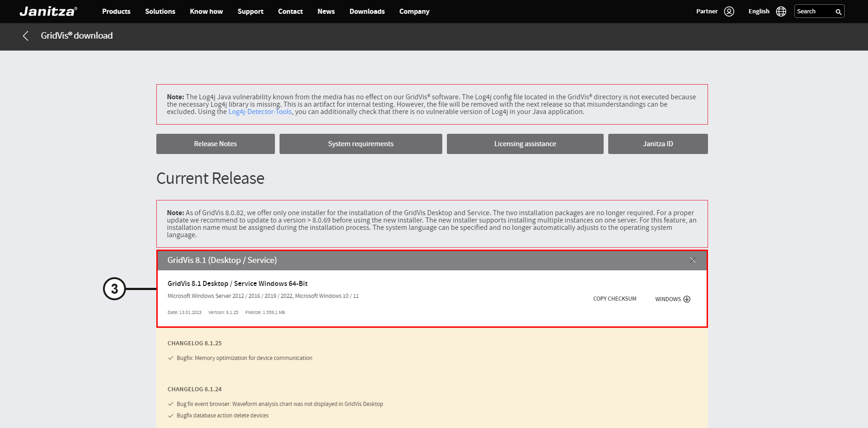
Task: Open the Contact menu
Action: pos(291,11)
